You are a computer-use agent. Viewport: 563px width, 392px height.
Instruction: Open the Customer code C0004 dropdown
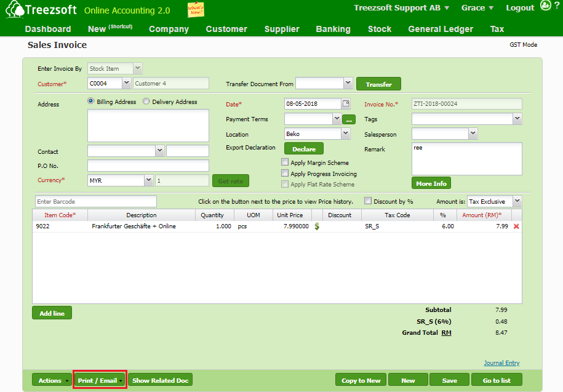126,83
